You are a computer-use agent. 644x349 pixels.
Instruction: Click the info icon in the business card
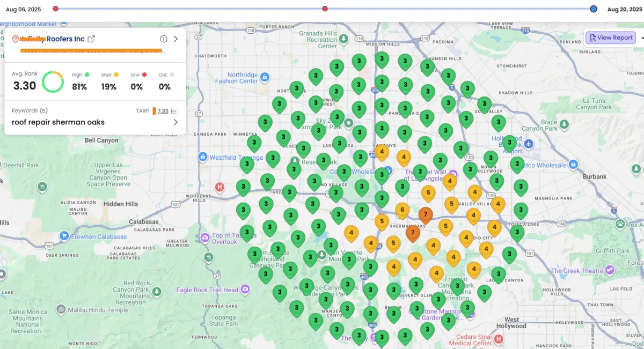164,39
